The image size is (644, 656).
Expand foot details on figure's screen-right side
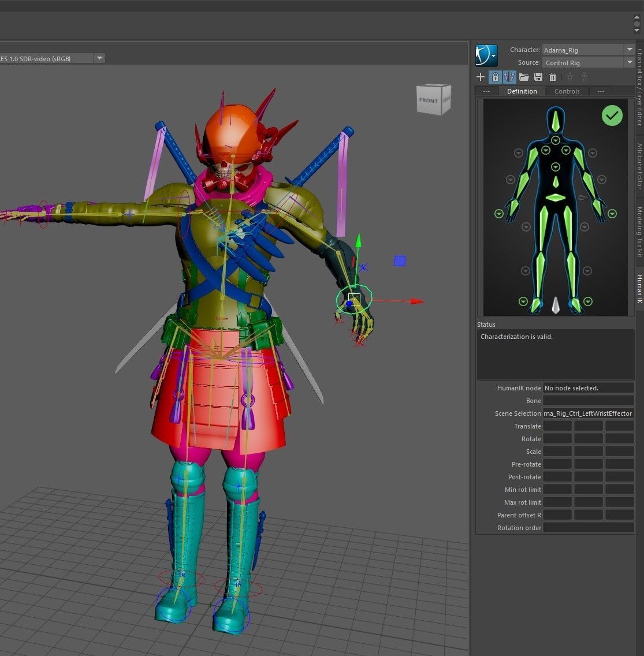click(588, 301)
